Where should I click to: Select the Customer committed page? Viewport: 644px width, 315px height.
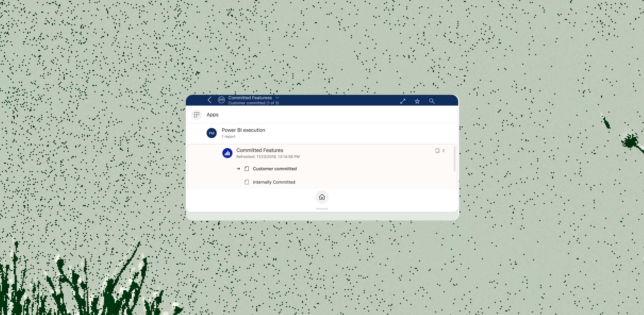click(x=275, y=169)
